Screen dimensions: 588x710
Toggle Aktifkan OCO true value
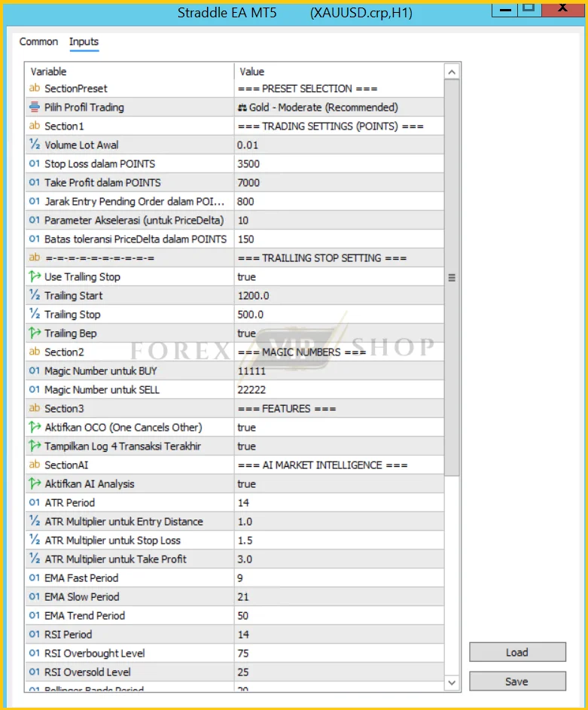(x=339, y=427)
